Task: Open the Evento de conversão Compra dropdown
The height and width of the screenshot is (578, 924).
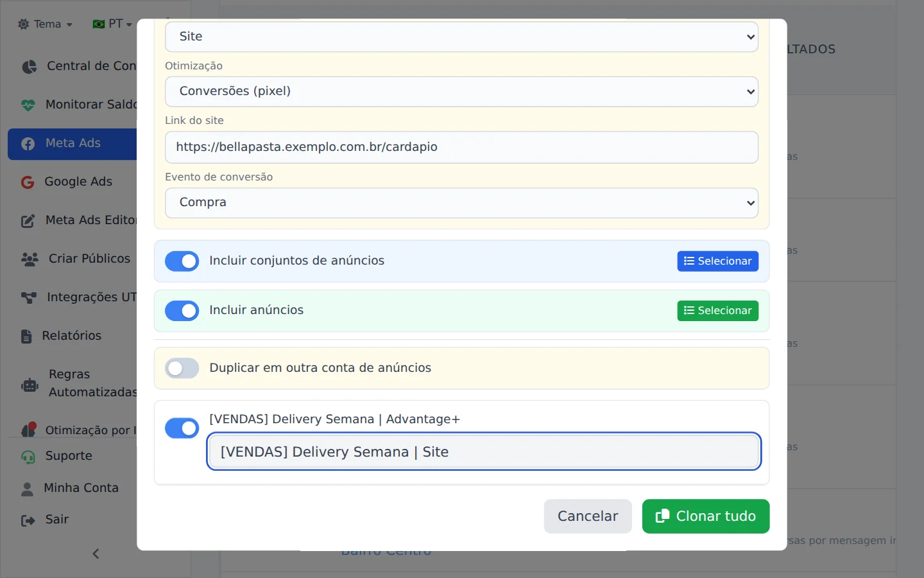Action: point(461,202)
